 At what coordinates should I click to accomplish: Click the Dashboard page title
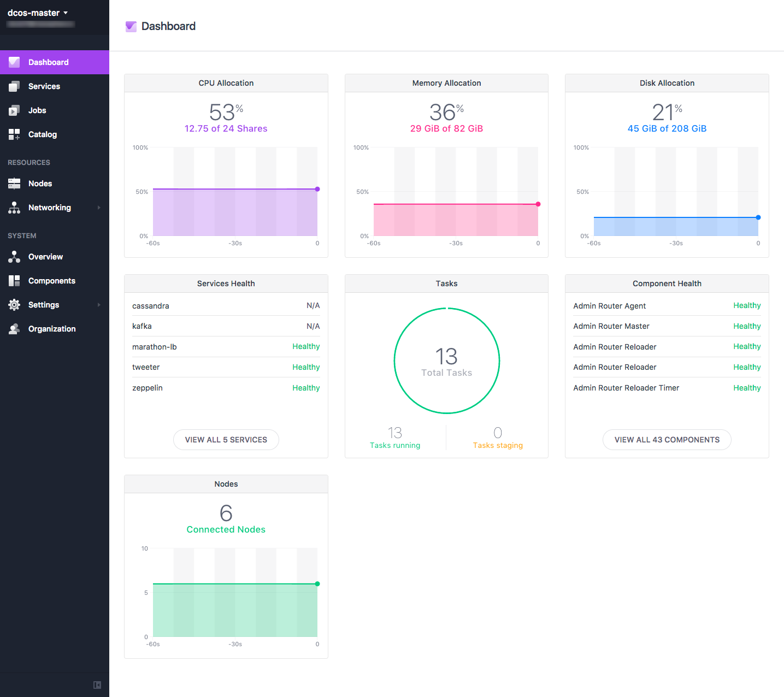(168, 26)
